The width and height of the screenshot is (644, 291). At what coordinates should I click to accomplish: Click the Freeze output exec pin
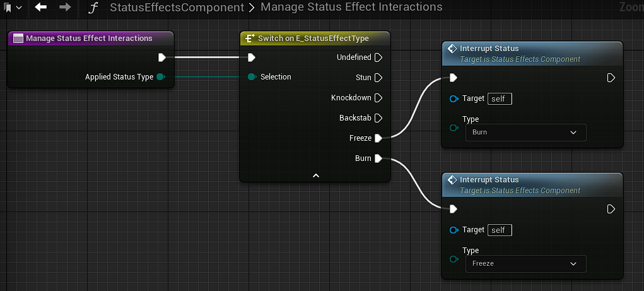[378, 138]
